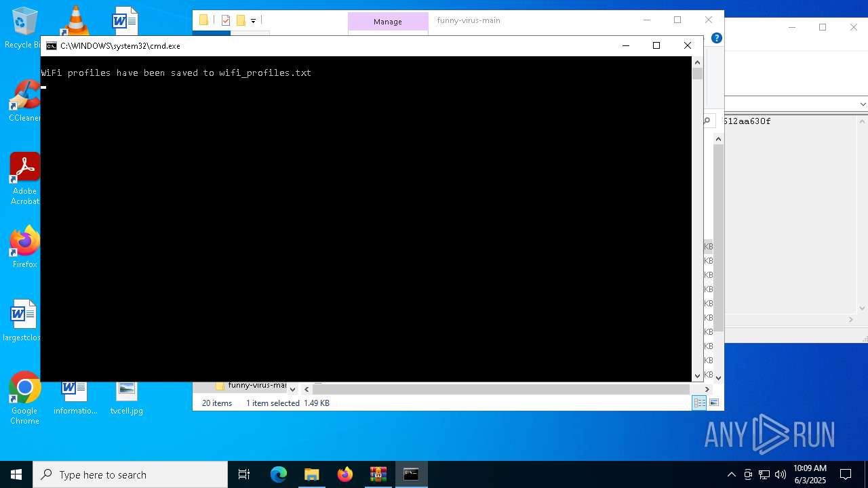Switch to Details view in File Explorer
The height and width of the screenshot is (488, 868).
(x=699, y=403)
